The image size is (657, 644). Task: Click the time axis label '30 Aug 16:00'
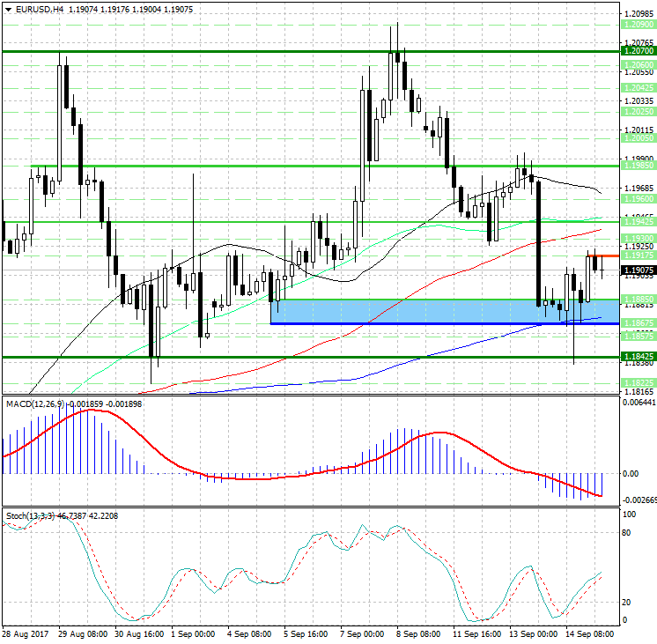pos(139,634)
